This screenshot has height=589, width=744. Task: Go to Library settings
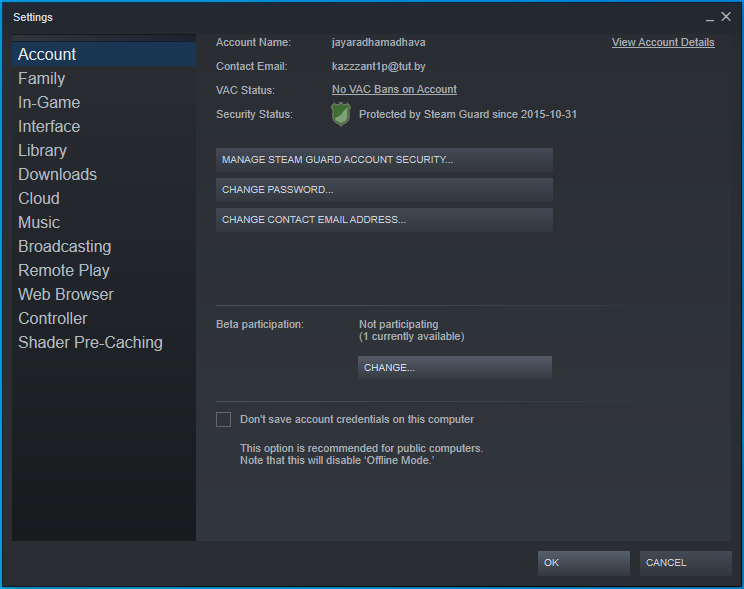[104, 150]
